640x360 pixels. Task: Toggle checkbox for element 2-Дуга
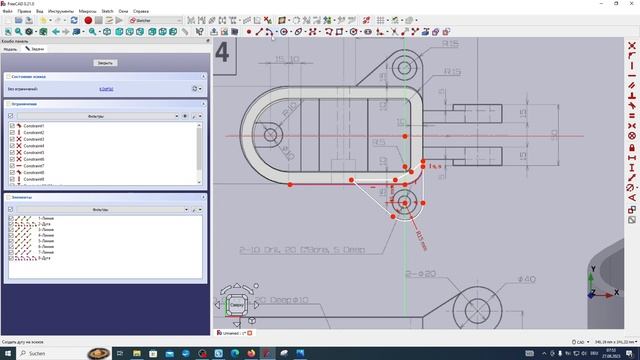(11, 224)
